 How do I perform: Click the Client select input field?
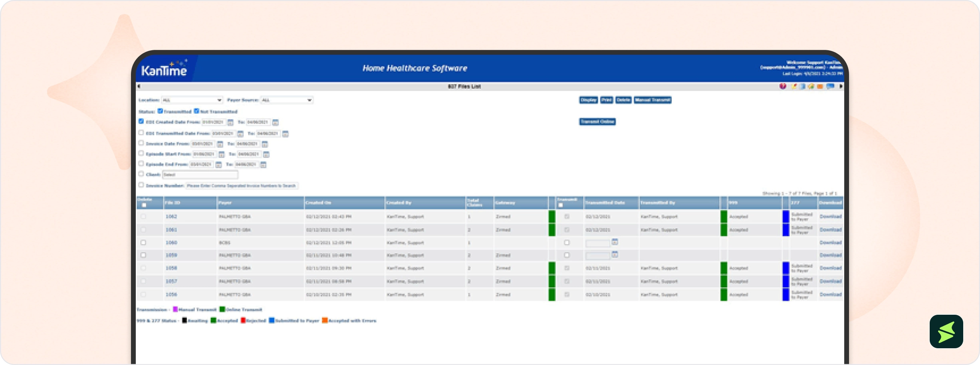point(200,175)
